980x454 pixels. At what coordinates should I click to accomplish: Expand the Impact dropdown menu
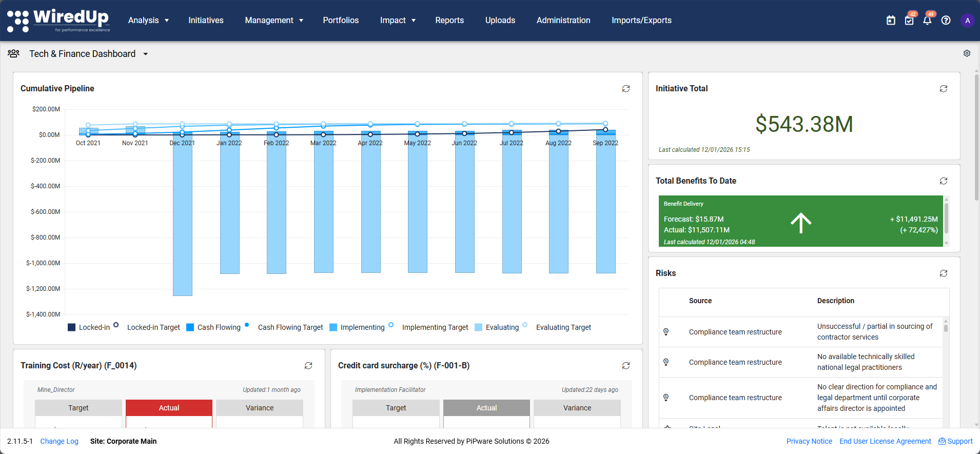(x=398, y=21)
